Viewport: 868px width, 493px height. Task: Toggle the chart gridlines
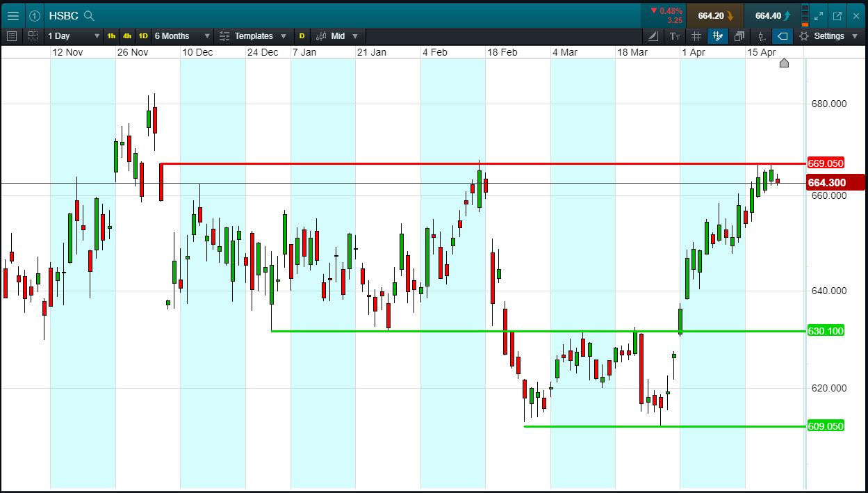[x=696, y=35]
